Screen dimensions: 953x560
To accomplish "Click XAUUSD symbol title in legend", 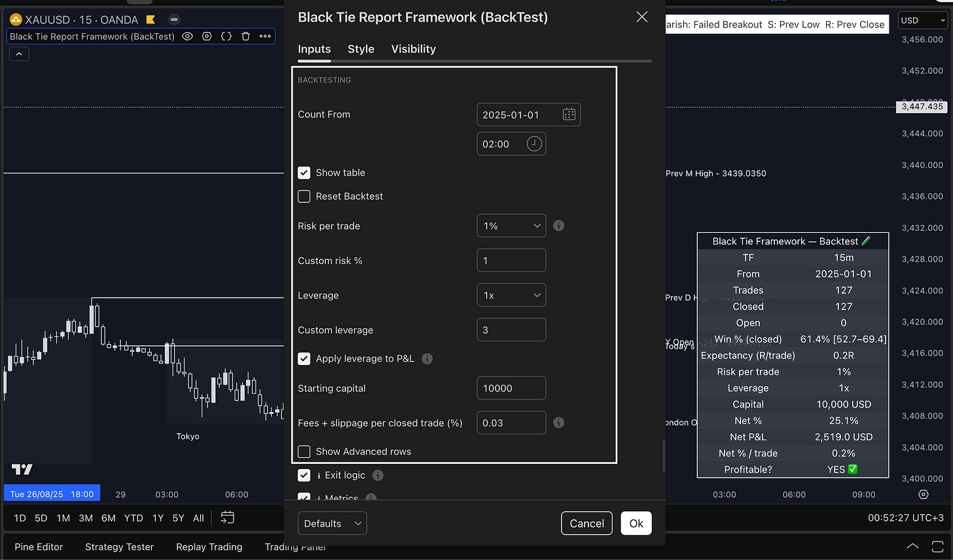I will tap(82, 20).
